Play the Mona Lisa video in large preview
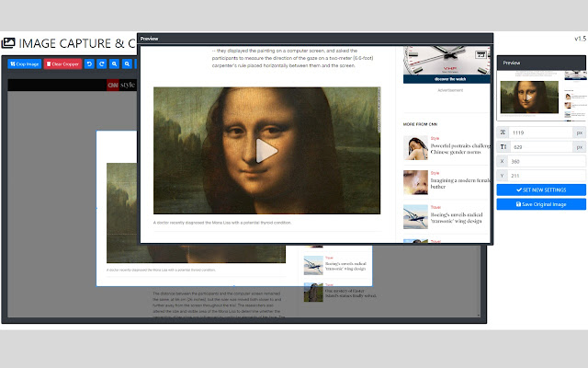Screen dimensions: 588x368 click(266, 151)
